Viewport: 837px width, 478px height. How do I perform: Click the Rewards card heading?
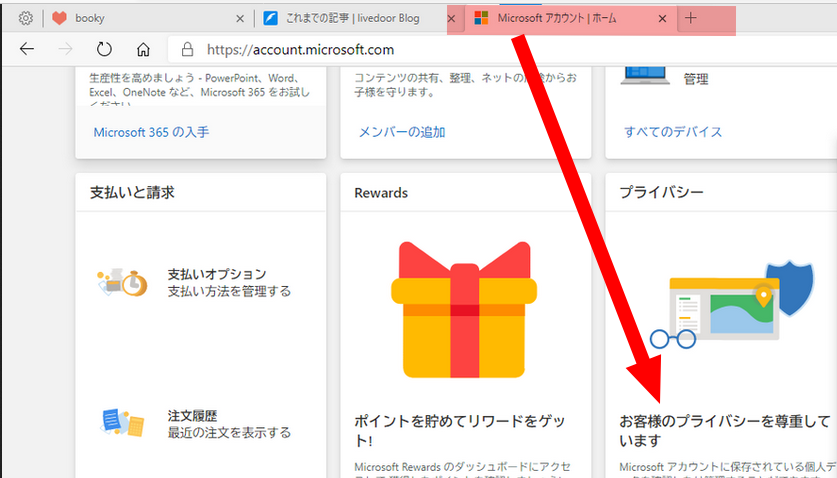(381, 193)
